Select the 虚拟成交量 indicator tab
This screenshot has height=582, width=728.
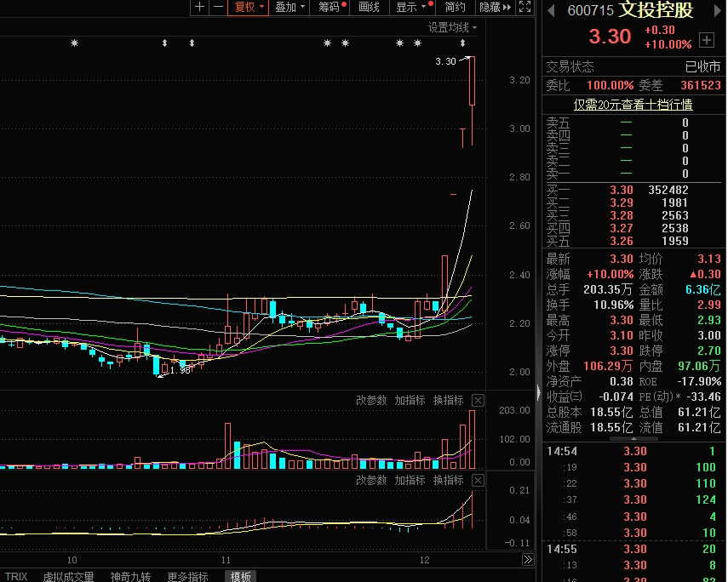click(x=69, y=576)
